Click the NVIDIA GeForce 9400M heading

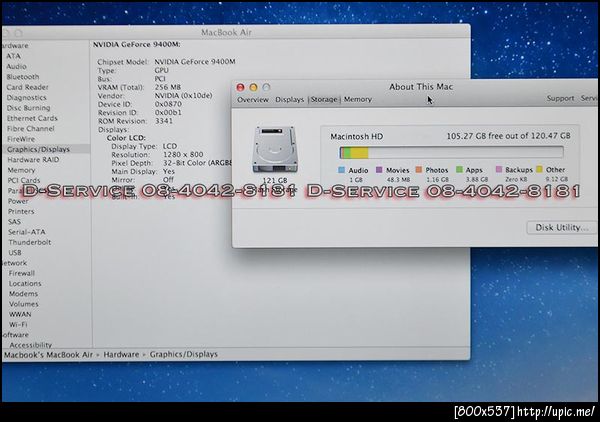pos(137,45)
